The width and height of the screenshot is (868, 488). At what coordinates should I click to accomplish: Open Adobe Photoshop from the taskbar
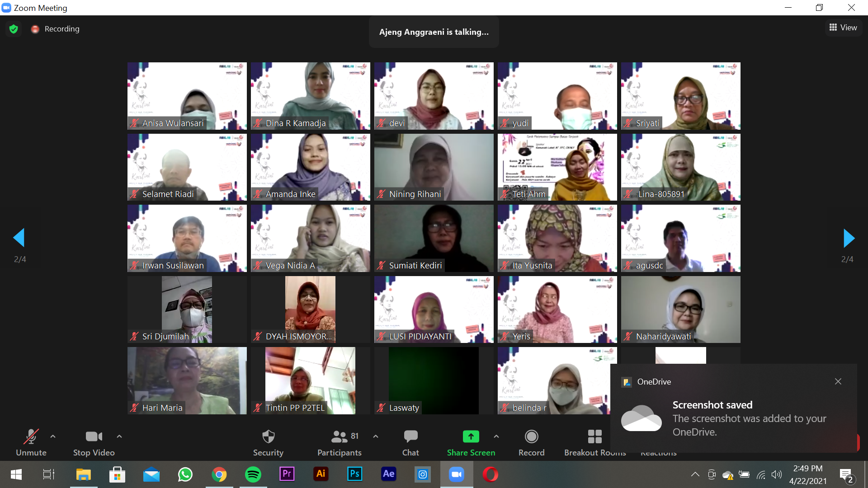355,474
